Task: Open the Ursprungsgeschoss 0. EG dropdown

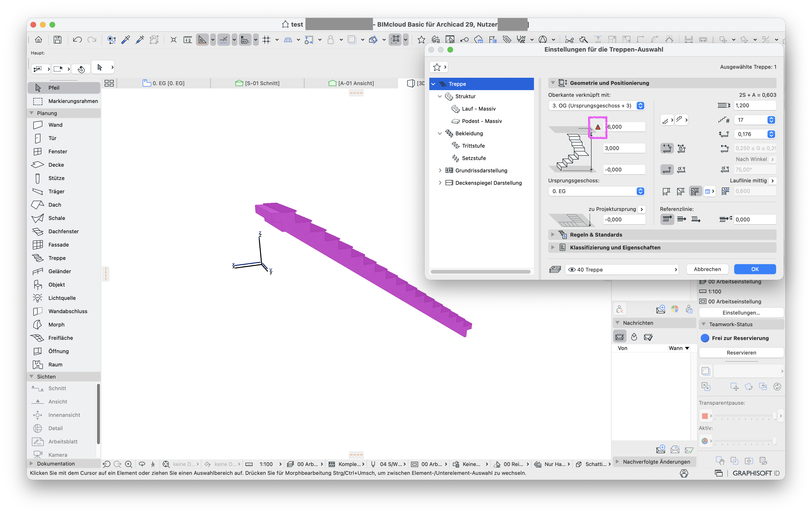Action: coord(597,191)
